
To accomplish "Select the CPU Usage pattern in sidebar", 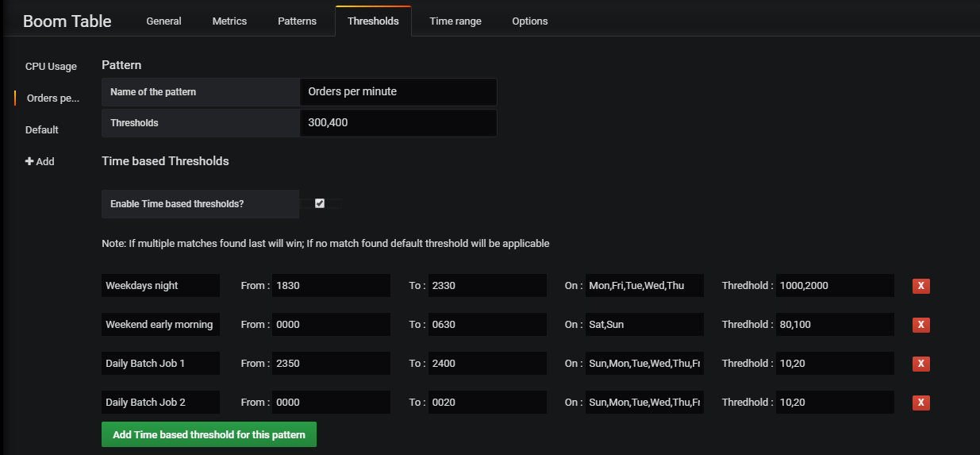I will (51, 66).
